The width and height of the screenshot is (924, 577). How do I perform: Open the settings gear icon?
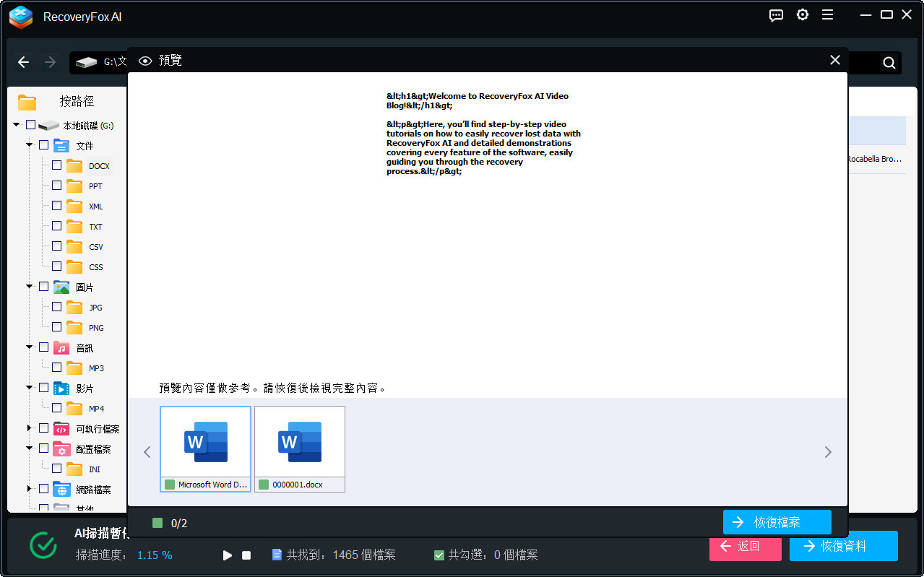(x=802, y=14)
